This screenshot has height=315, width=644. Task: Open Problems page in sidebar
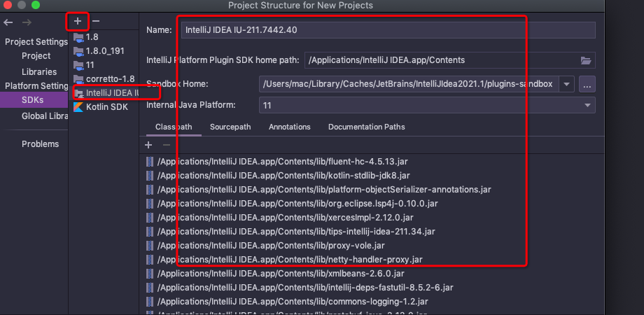click(41, 144)
